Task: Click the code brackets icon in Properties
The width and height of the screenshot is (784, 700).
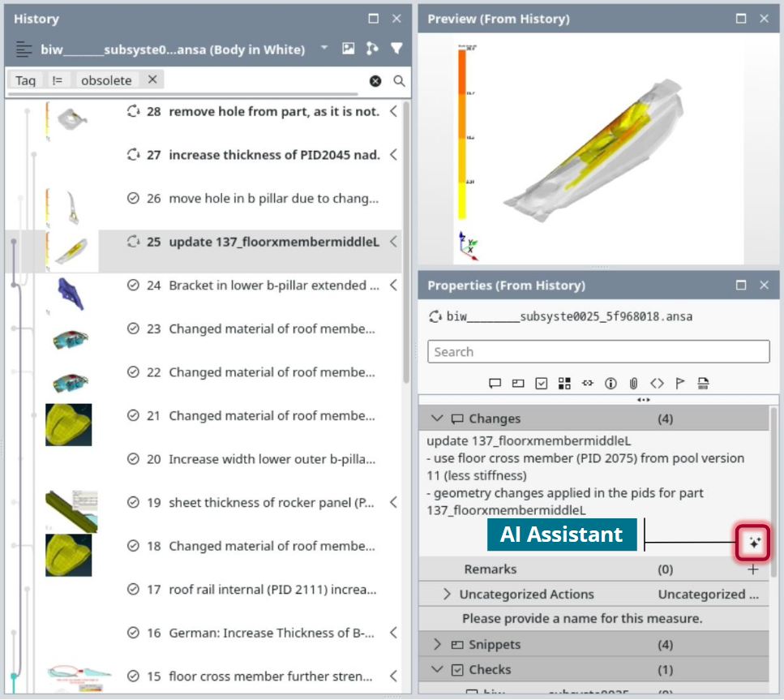Action: tap(657, 383)
